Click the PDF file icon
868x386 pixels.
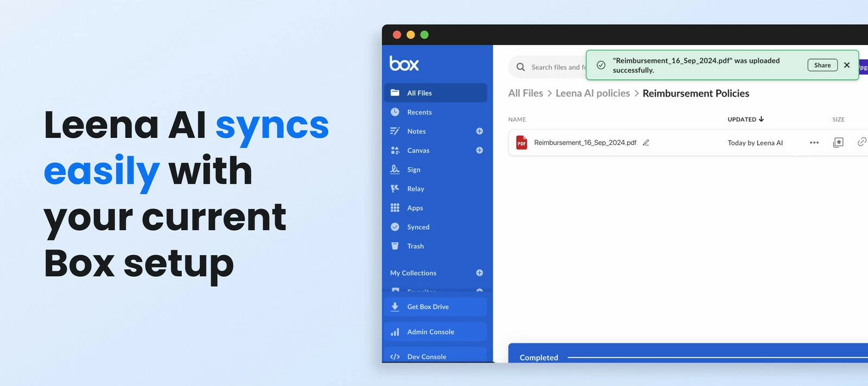[521, 143]
